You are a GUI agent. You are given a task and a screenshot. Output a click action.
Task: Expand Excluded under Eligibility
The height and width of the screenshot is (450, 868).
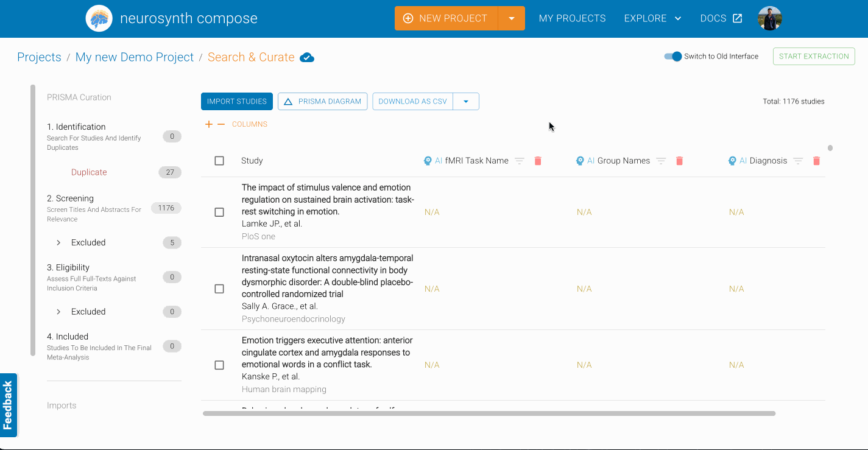tap(58, 312)
